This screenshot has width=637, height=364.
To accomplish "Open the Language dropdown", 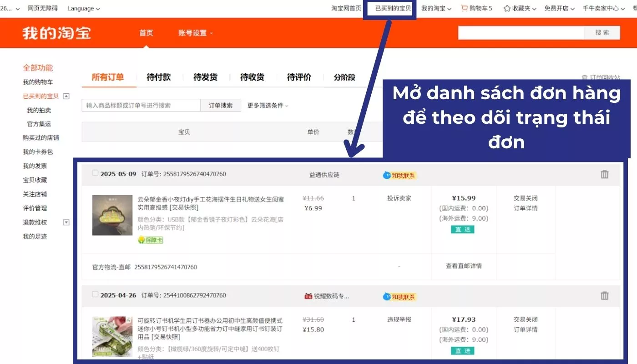I will pos(83,8).
